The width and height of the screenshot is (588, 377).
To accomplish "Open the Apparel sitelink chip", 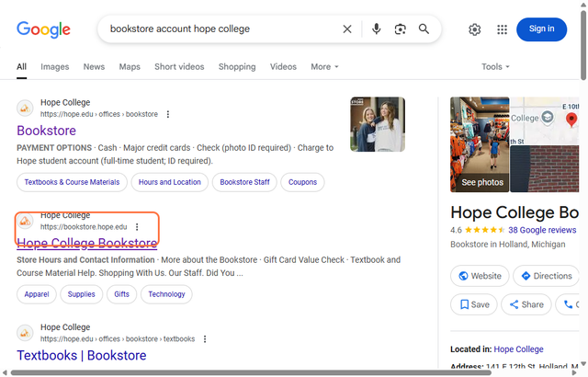I will (37, 294).
